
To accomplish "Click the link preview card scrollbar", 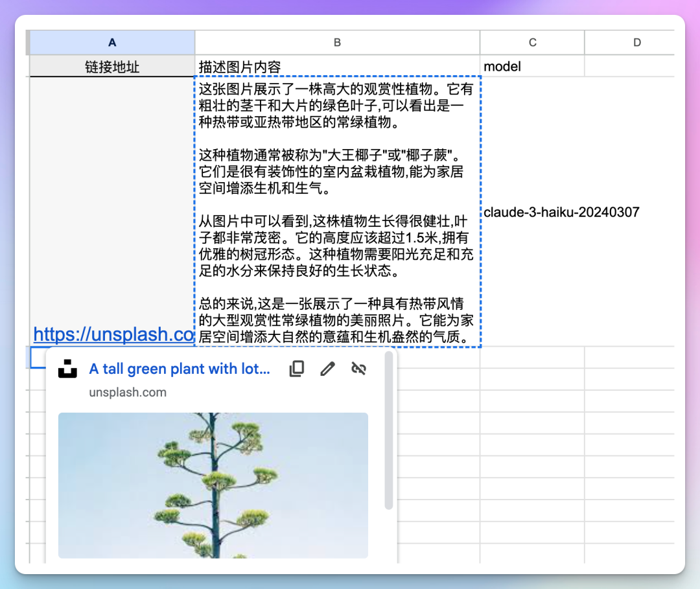I will click(x=389, y=431).
